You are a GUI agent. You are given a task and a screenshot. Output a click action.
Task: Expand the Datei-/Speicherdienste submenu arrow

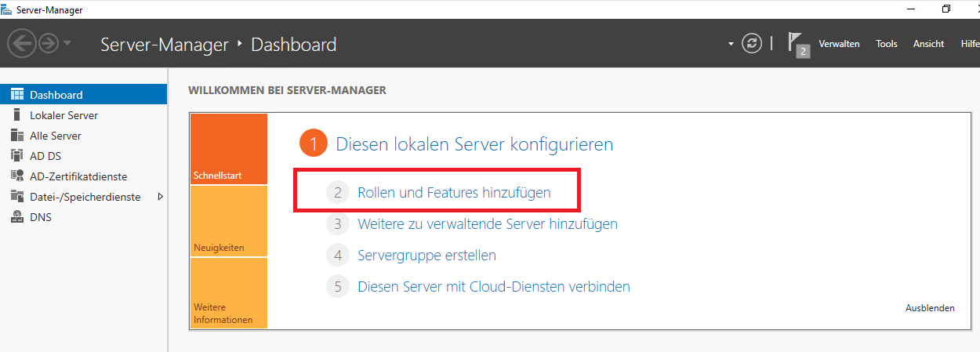point(160,197)
